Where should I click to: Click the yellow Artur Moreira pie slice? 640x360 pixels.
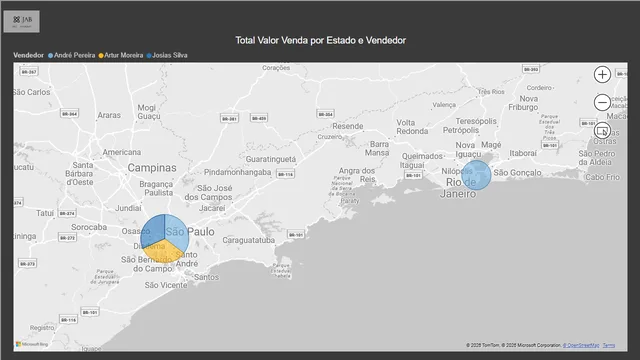[x=163, y=251]
